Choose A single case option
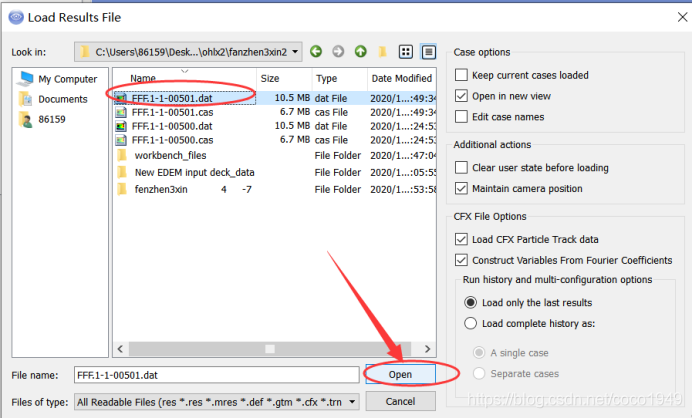 pos(479,353)
